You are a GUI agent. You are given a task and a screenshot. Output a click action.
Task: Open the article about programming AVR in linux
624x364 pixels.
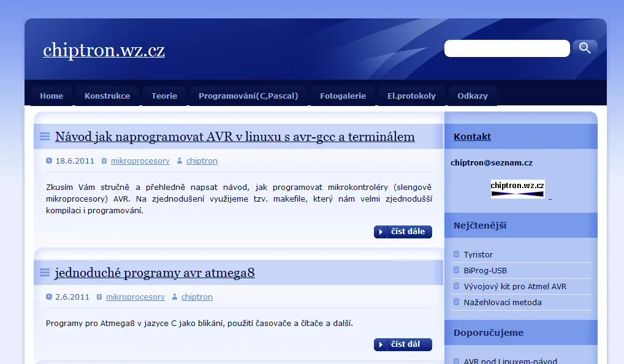coord(235,137)
